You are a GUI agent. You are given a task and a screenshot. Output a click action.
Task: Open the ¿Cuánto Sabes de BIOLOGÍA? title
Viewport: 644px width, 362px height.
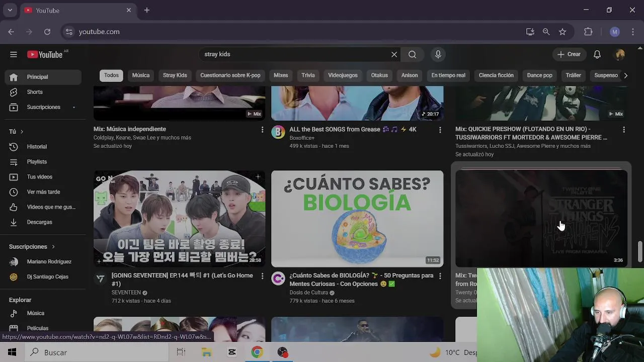pyautogui.click(x=361, y=280)
